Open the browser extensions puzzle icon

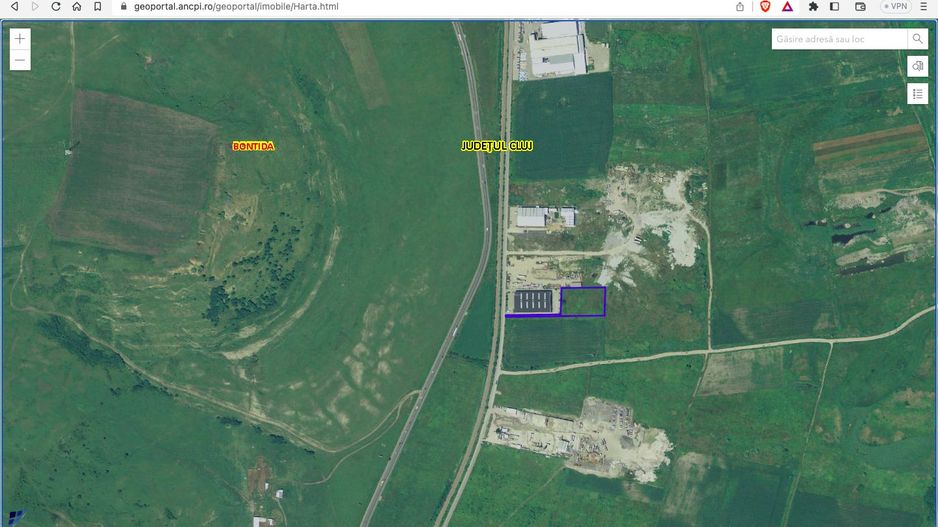[813, 7]
